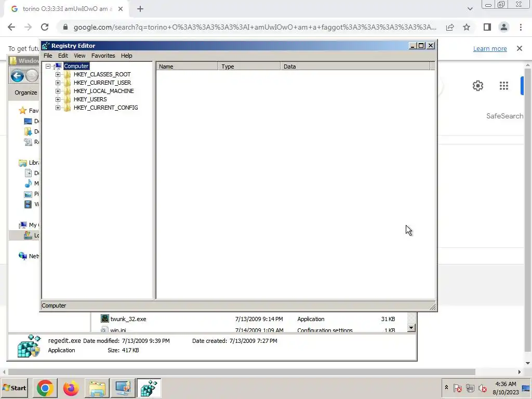Click the Chrome address bar URL
The width and height of the screenshot is (532, 399).
(x=255, y=27)
